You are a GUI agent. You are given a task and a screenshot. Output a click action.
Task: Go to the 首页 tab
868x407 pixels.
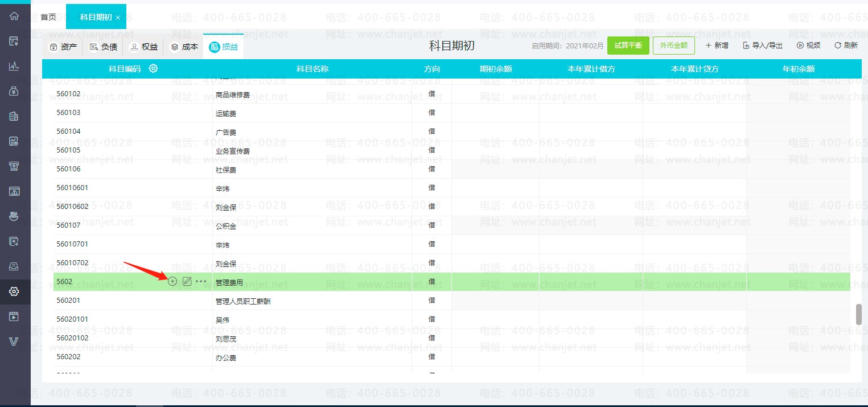48,17
